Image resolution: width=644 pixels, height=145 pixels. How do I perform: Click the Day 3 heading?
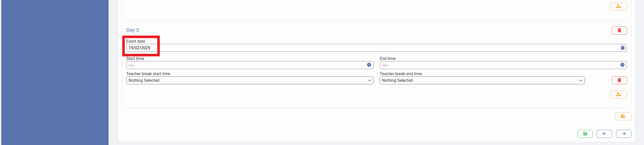(132, 30)
